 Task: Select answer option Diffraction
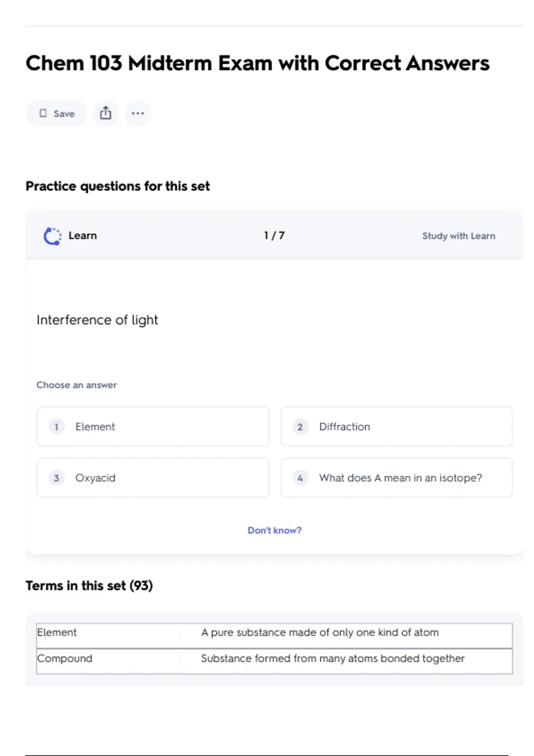click(x=396, y=426)
